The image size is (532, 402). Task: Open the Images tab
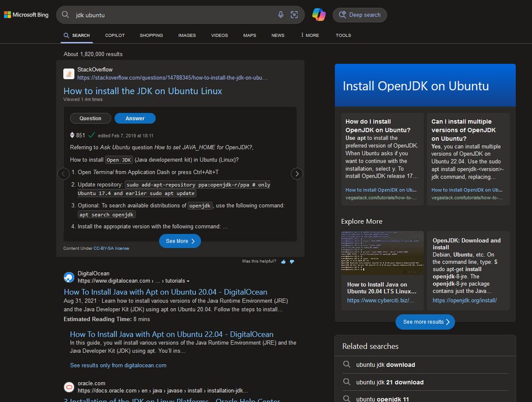coord(187,35)
